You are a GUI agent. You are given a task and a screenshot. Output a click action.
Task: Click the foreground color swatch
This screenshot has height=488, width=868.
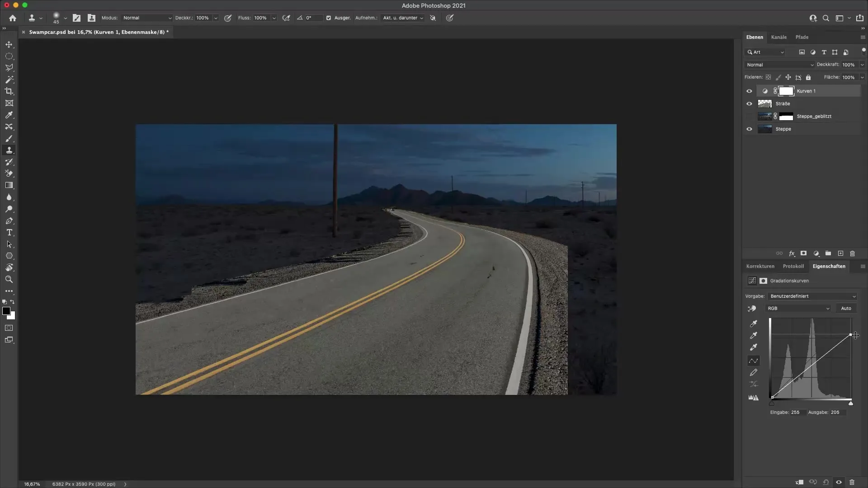tap(6, 311)
